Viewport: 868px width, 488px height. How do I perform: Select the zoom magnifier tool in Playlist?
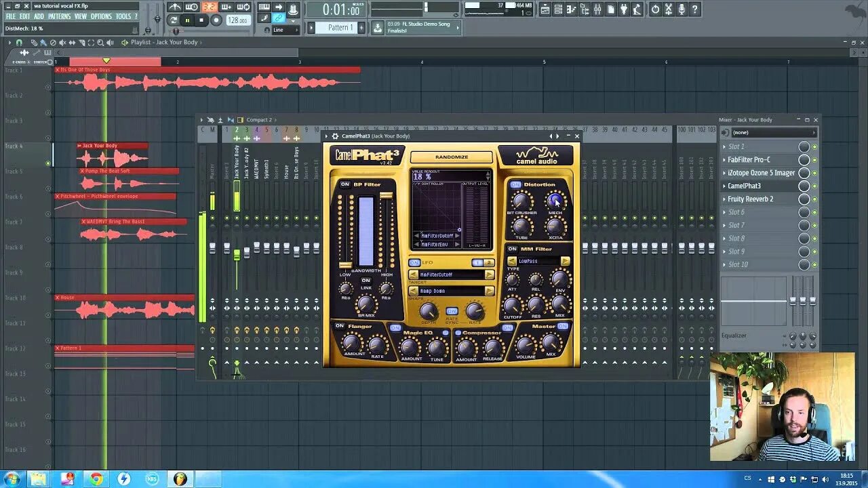tap(100, 43)
